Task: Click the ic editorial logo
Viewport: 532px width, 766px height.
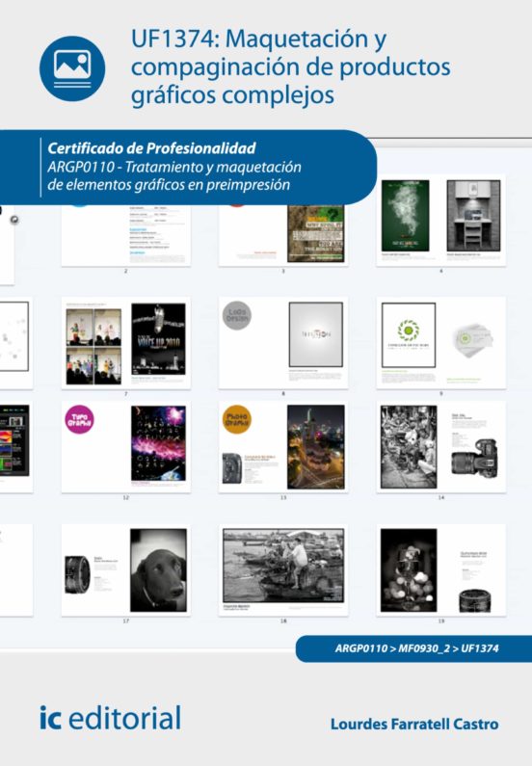Action: 111,718
